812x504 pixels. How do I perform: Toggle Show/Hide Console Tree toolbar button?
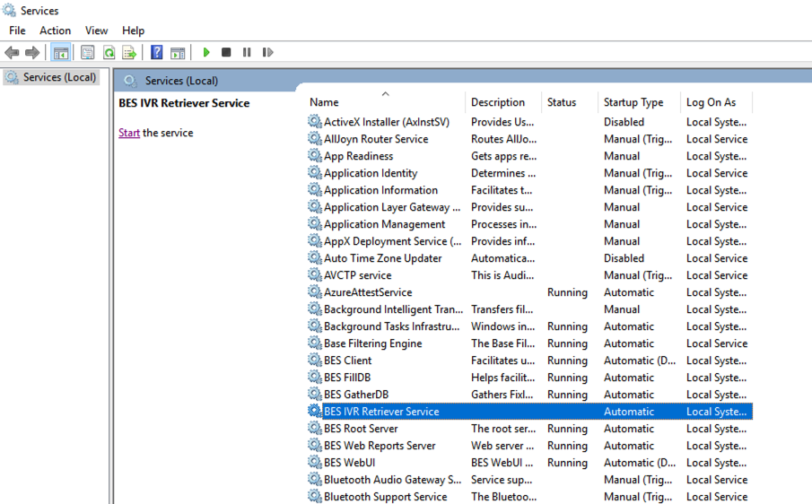[x=61, y=53]
